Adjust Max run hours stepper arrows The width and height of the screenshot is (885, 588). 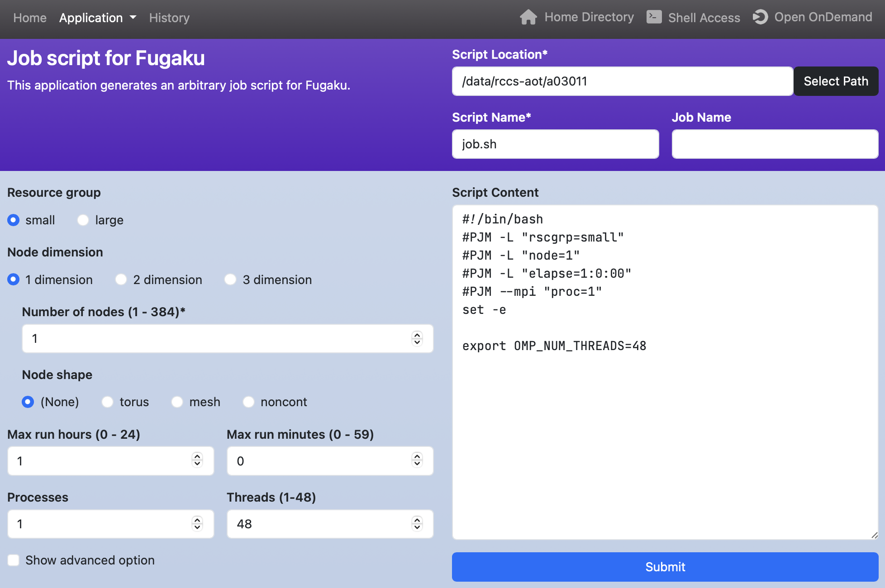click(197, 460)
